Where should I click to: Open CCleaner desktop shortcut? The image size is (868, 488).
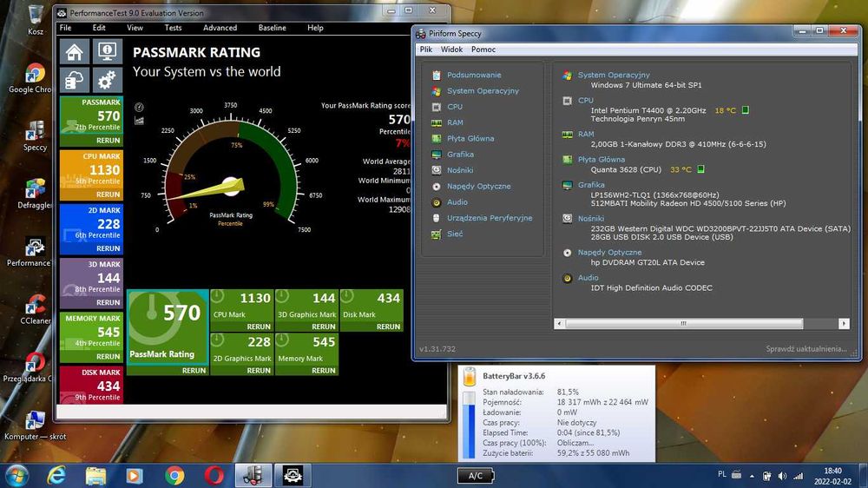coord(35,309)
